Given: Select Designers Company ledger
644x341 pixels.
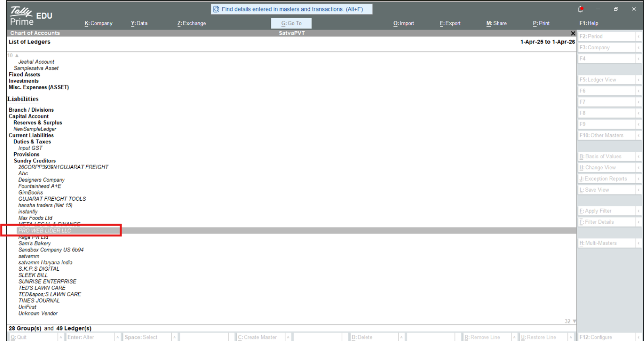Looking at the screenshot, I should tap(41, 180).
